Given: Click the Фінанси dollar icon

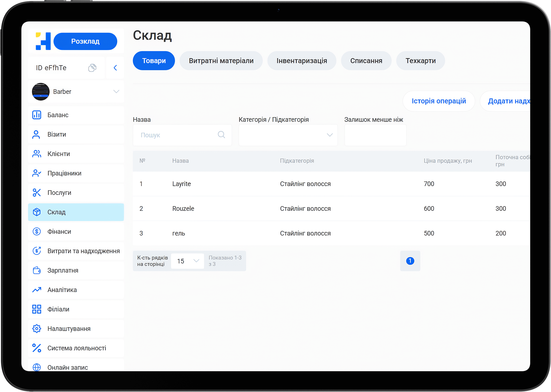Looking at the screenshot, I should click(x=37, y=232).
